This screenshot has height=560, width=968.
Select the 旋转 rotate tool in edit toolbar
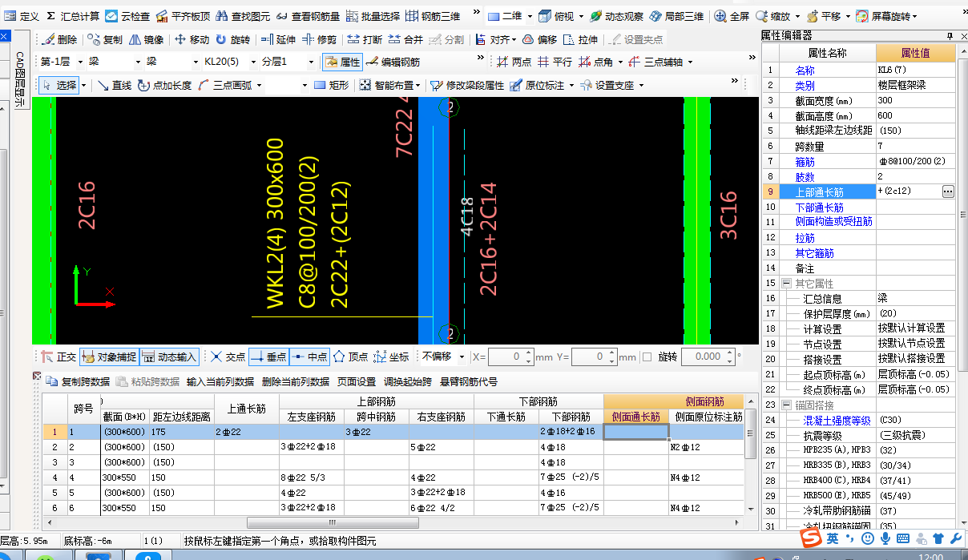point(232,39)
